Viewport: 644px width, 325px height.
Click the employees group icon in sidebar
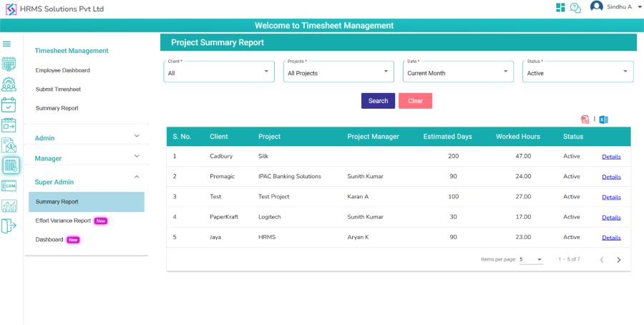tap(9, 84)
